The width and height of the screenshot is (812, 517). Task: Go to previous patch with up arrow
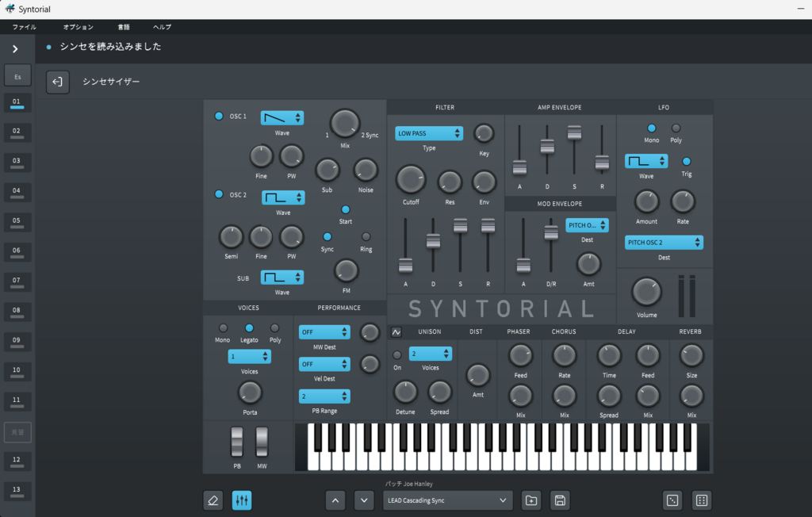click(335, 500)
